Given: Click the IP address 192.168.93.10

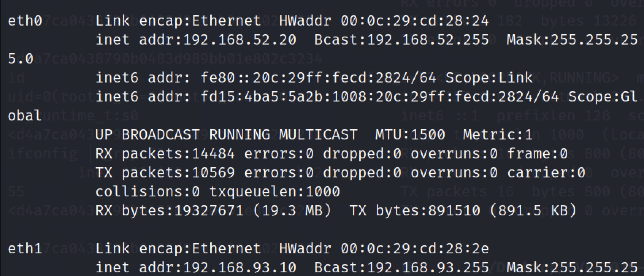Looking at the screenshot, I should [x=239, y=268].
